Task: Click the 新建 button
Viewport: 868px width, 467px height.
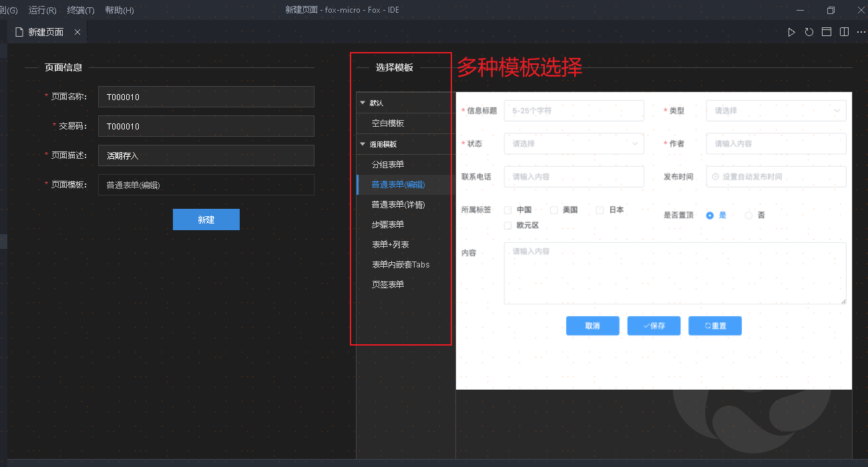Action: [206, 219]
